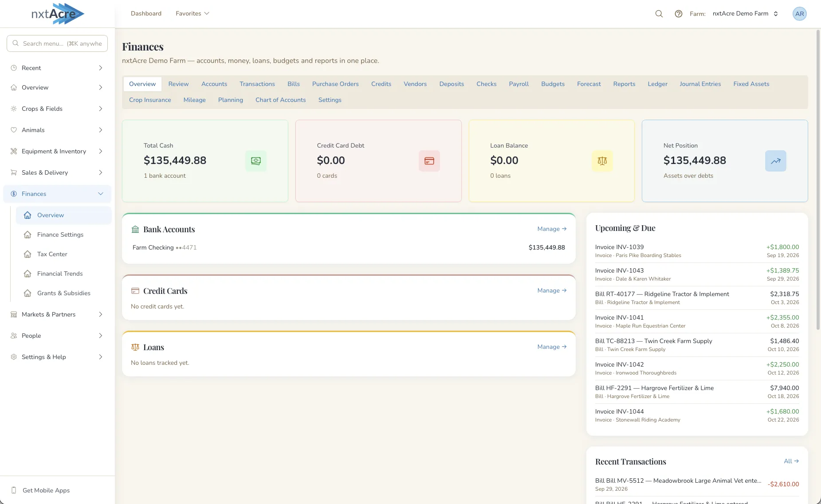The width and height of the screenshot is (821, 504).
Task: Click the Search menu input field
Action: point(57,43)
